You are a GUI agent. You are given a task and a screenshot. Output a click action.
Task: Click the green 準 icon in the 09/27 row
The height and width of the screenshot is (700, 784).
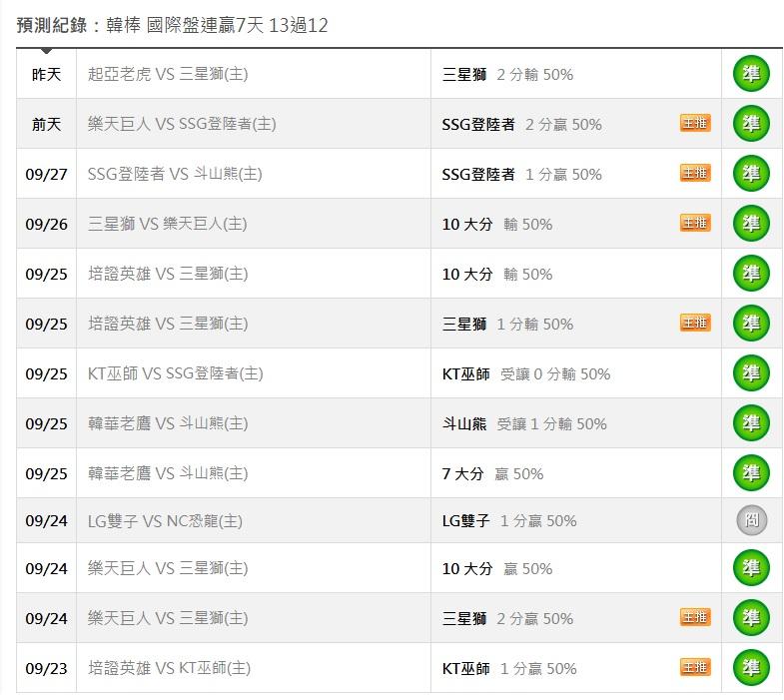(x=751, y=174)
